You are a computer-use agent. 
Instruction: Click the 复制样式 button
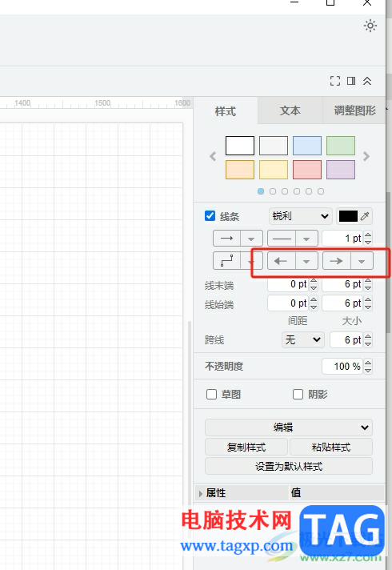click(x=246, y=447)
